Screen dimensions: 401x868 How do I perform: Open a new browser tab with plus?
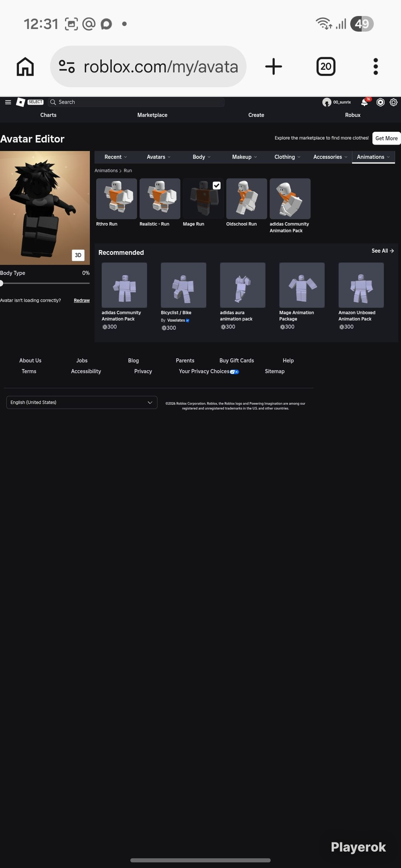tap(274, 66)
